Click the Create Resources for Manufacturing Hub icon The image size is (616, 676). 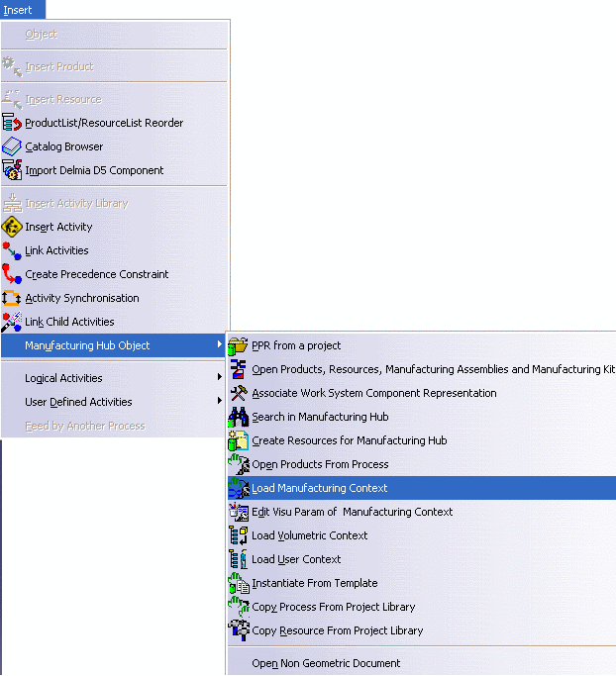[238, 440]
